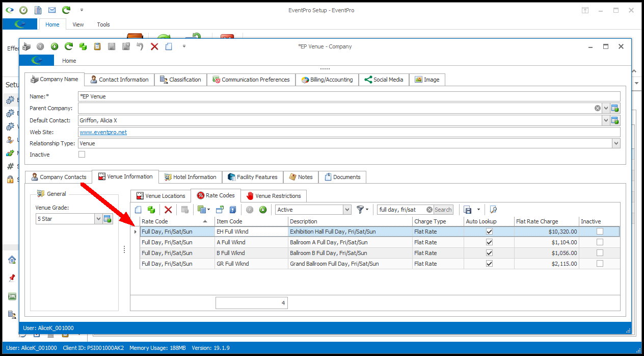Sort grid by Flat Rate Charge column header
Image resolution: width=644 pixels, height=356 pixels.
click(547, 221)
